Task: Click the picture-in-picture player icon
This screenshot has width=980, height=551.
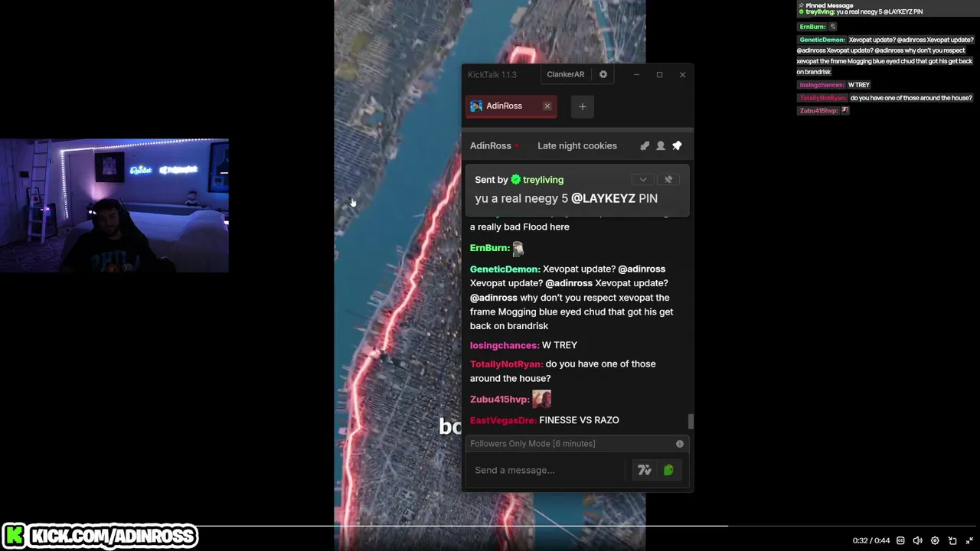Action: click(x=952, y=540)
